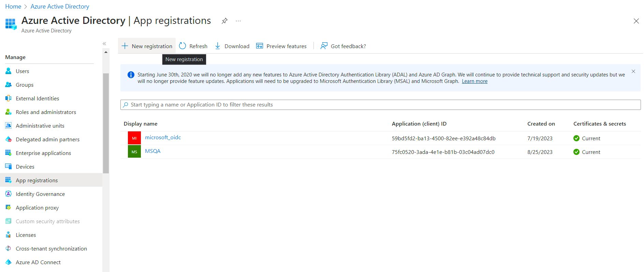
Task: Close the App registrations blade
Action: [636, 21]
